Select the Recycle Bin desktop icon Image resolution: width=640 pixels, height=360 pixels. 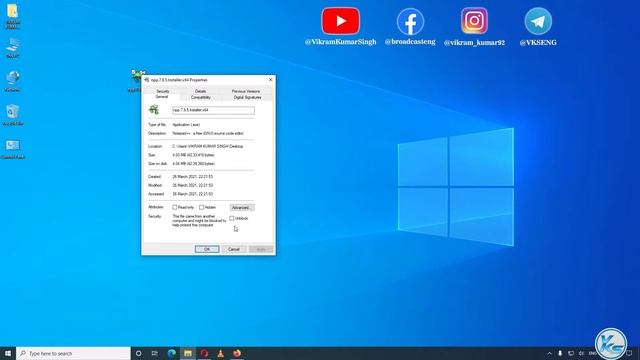tap(13, 114)
